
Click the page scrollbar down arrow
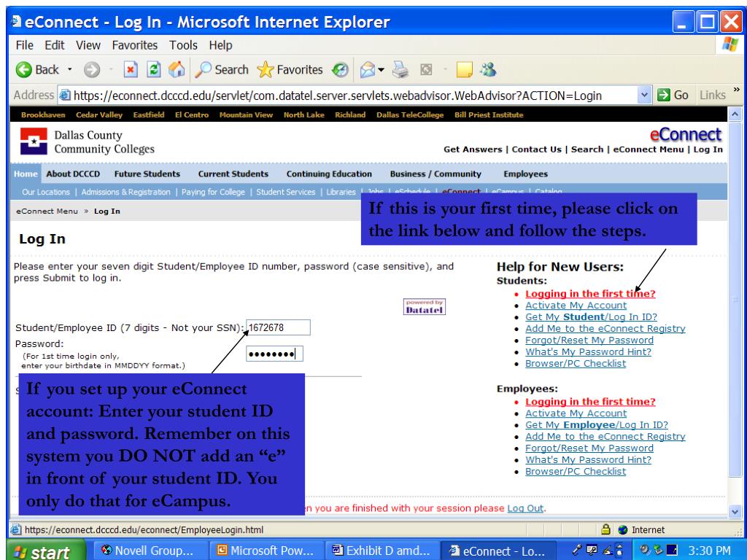pyautogui.click(x=735, y=511)
